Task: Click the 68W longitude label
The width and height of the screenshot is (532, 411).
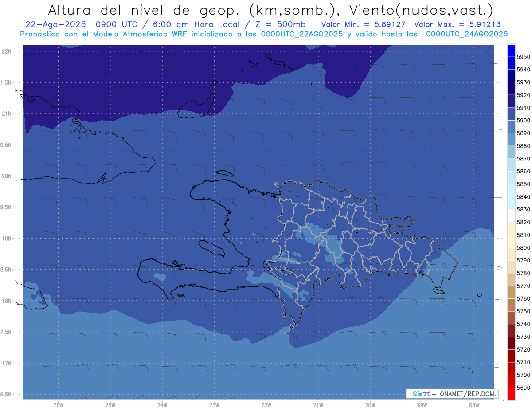Action: 474,405
